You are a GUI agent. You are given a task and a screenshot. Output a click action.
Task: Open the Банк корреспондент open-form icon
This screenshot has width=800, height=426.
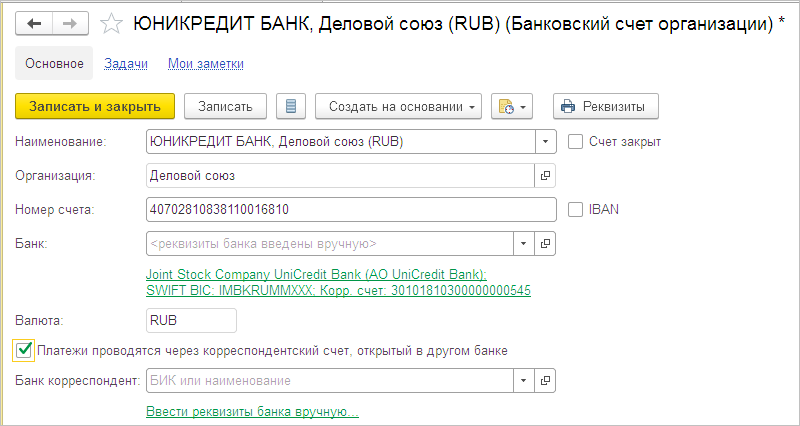coord(546,381)
